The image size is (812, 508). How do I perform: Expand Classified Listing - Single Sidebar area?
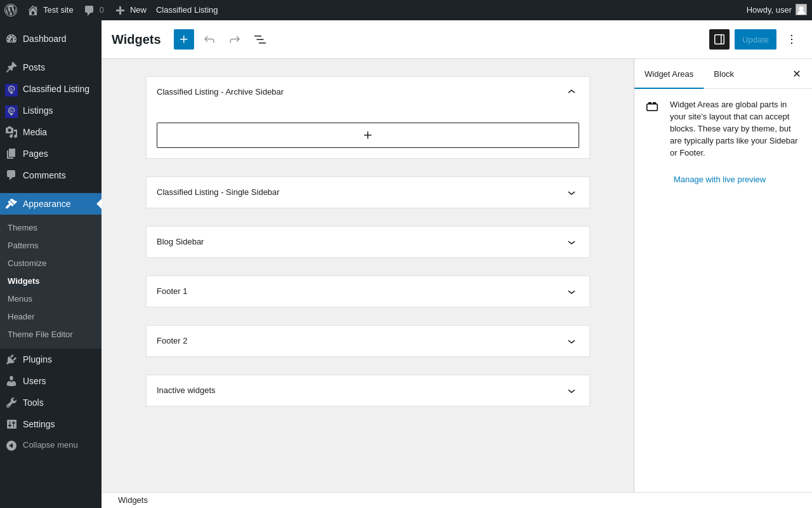[571, 192]
